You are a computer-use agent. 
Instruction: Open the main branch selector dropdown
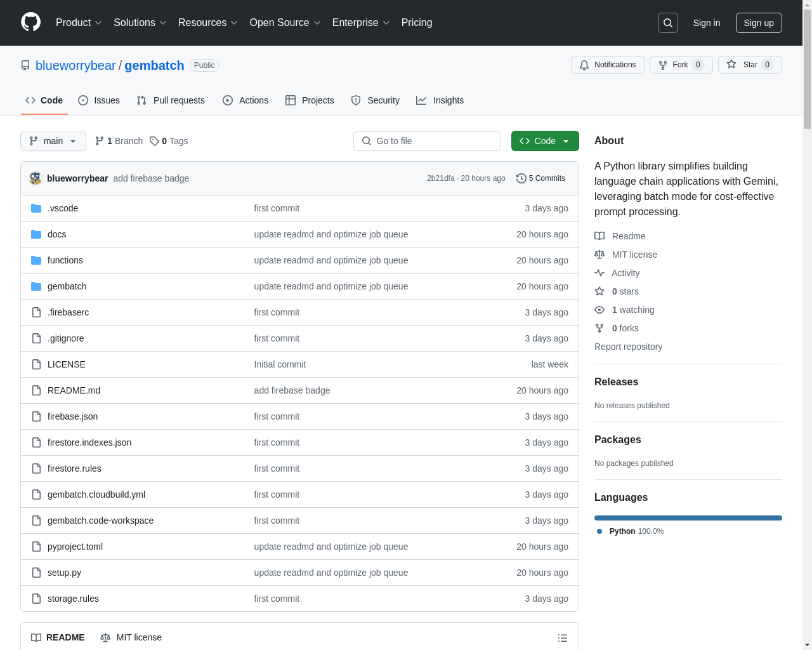pyautogui.click(x=53, y=141)
